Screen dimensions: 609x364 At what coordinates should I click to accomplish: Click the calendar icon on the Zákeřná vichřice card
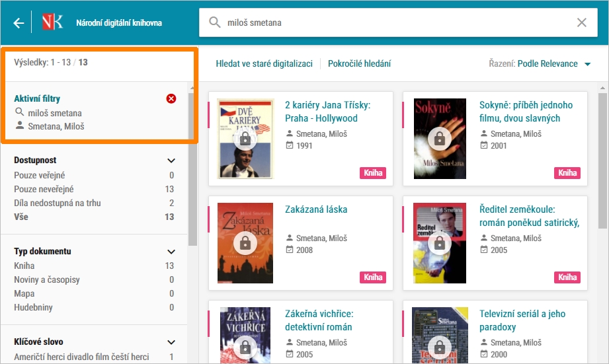pyautogui.click(x=290, y=354)
